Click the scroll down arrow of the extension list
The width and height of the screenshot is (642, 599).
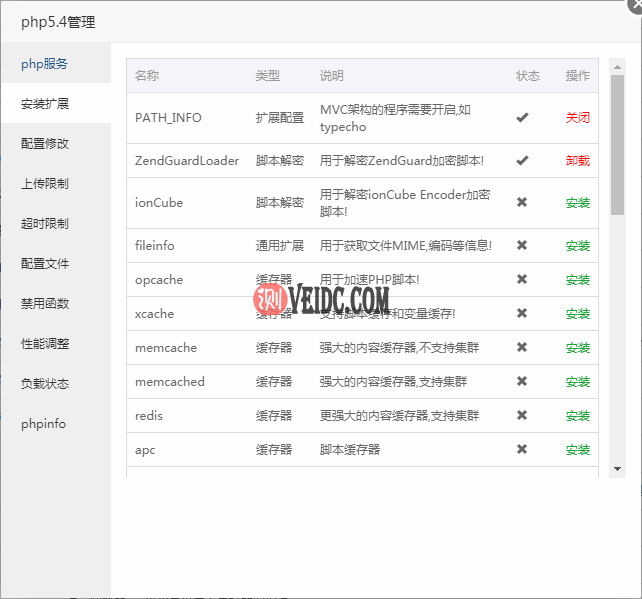click(617, 469)
